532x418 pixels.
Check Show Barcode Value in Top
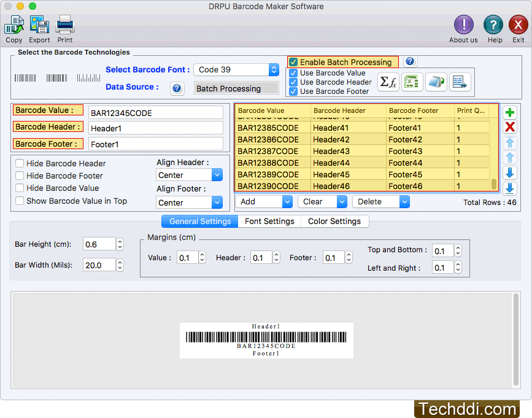[x=20, y=201]
